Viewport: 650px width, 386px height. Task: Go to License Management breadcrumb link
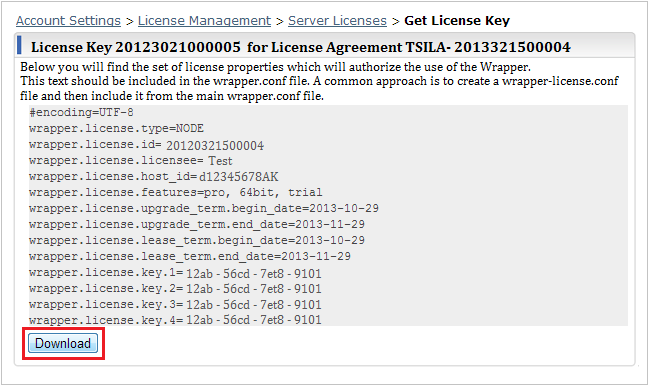click(204, 21)
